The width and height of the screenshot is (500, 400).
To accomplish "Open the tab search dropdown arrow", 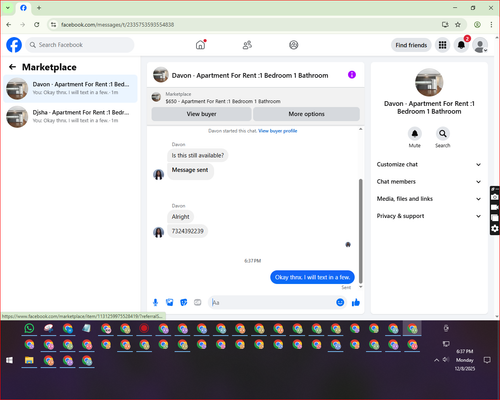I will [x=8, y=8].
